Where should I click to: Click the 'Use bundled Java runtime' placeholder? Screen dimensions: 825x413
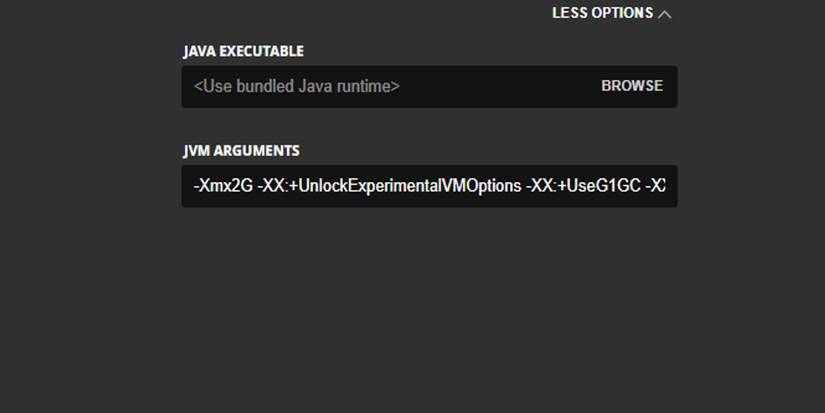297,87
